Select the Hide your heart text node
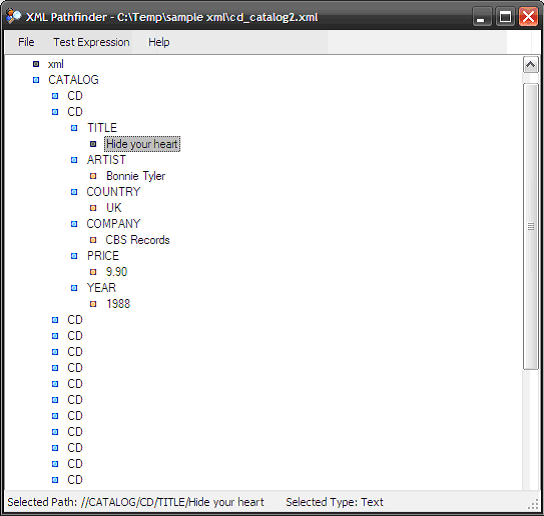The width and height of the screenshot is (544, 516). tap(142, 144)
